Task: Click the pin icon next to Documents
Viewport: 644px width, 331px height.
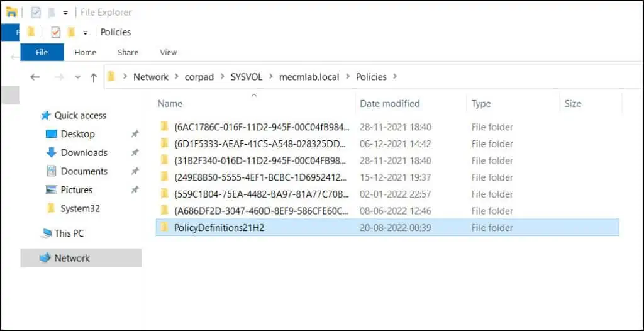Action: tap(135, 171)
